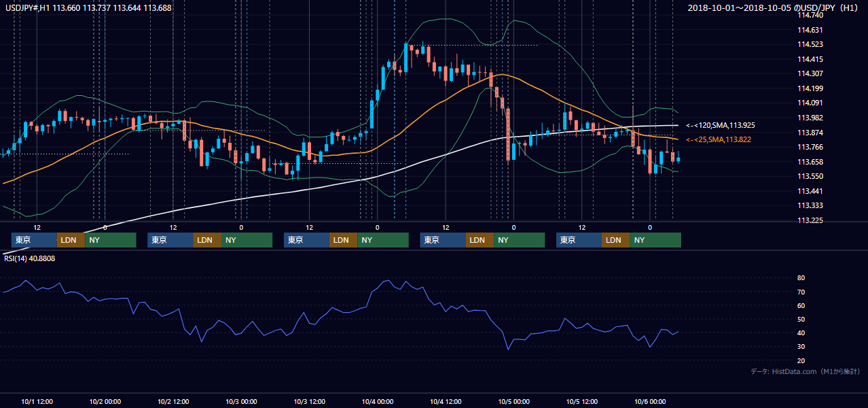Screen dimensions: 868x408
Task: Click price axis label 113.441
Action: click(x=810, y=191)
